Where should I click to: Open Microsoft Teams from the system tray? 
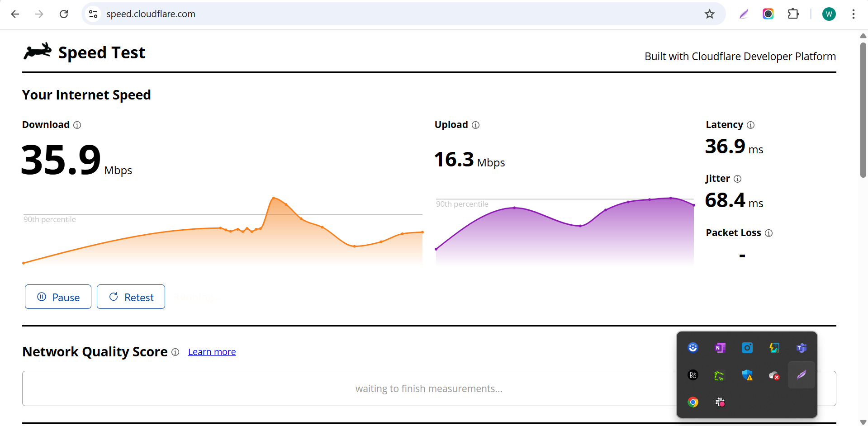(801, 348)
